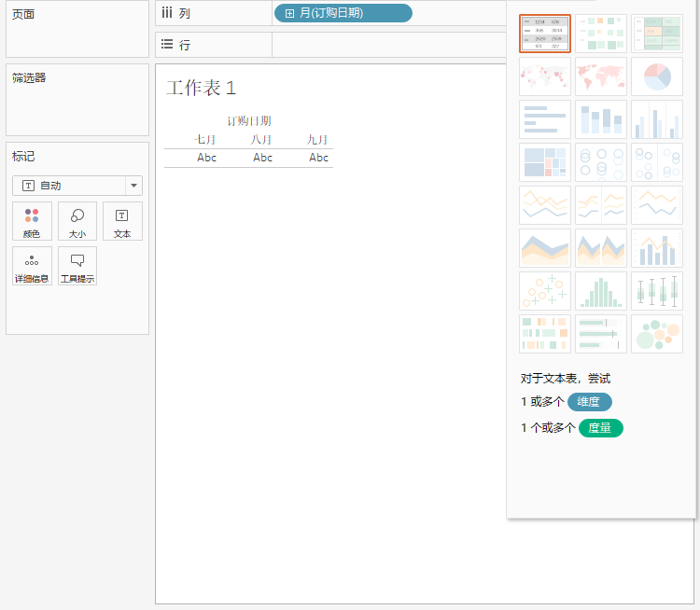700x610 pixels.
Task: Choose side-by-side circles chart type
Action: [657, 162]
